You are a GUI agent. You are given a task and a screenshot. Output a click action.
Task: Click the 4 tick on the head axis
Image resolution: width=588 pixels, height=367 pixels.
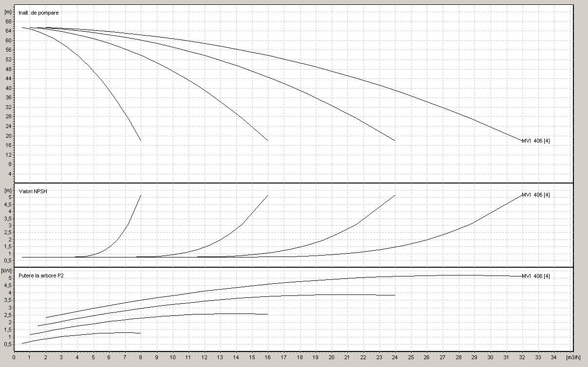point(9,174)
